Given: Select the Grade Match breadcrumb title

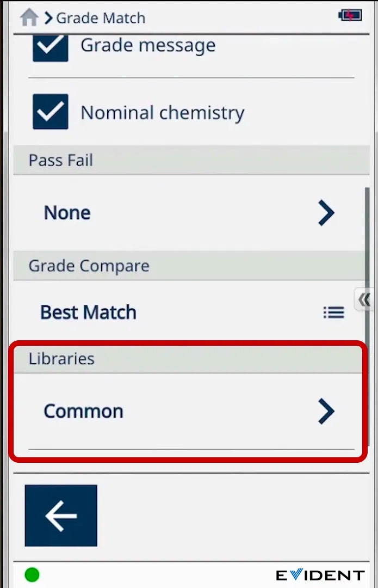Looking at the screenshot, I should [101, 18].
